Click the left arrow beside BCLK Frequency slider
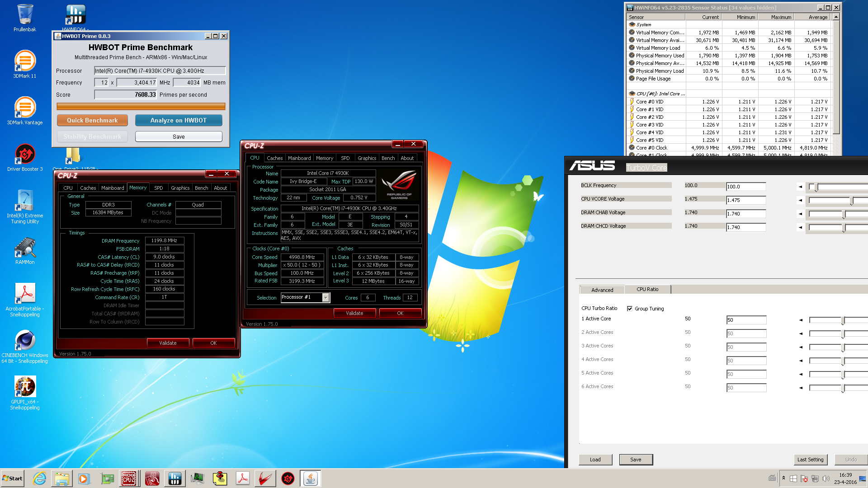This screenshot has width=868, height=488. click(800, 187)
